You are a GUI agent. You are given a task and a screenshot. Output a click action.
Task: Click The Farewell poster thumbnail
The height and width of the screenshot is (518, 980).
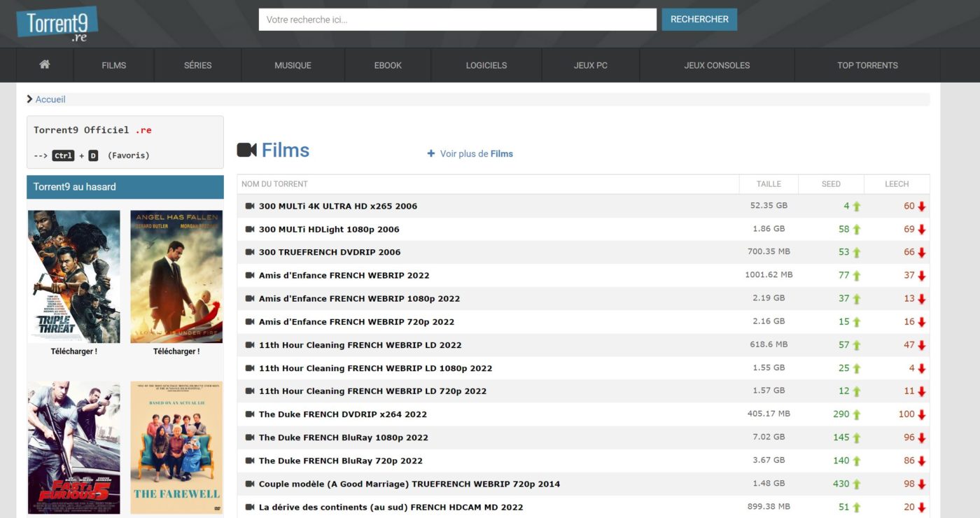[176, 448]
